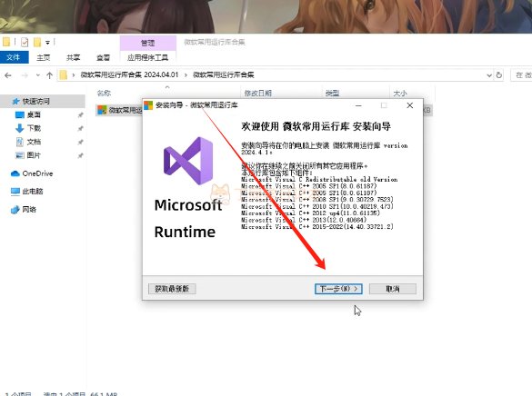Open recent locations dropdown arrow
Viewport: 532px width, 396px height.
tap(37, 75)
